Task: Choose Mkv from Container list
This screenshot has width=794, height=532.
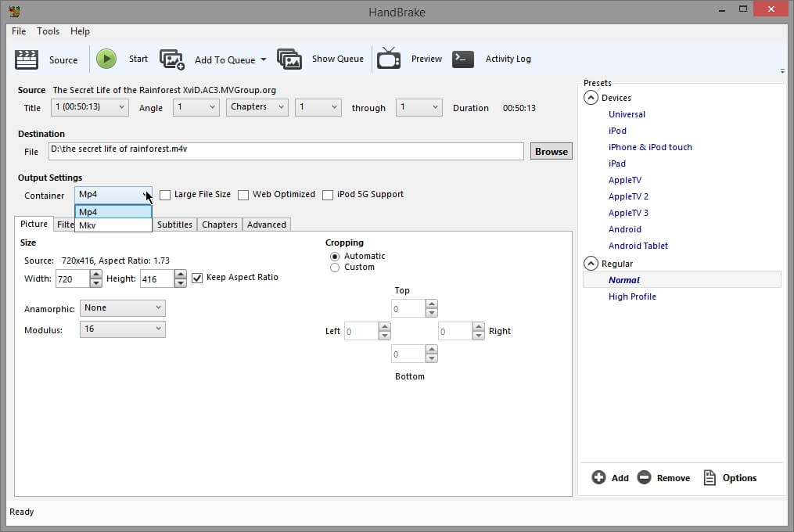Action: [x=113, y=225]
